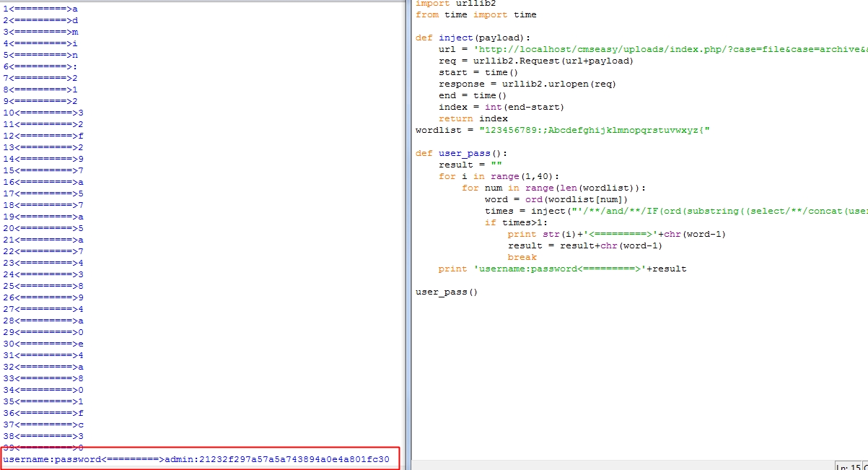Click output row '9<=========>2'
Image resolution: width=868 pixels, height=470 pixels.
point(40,101)
